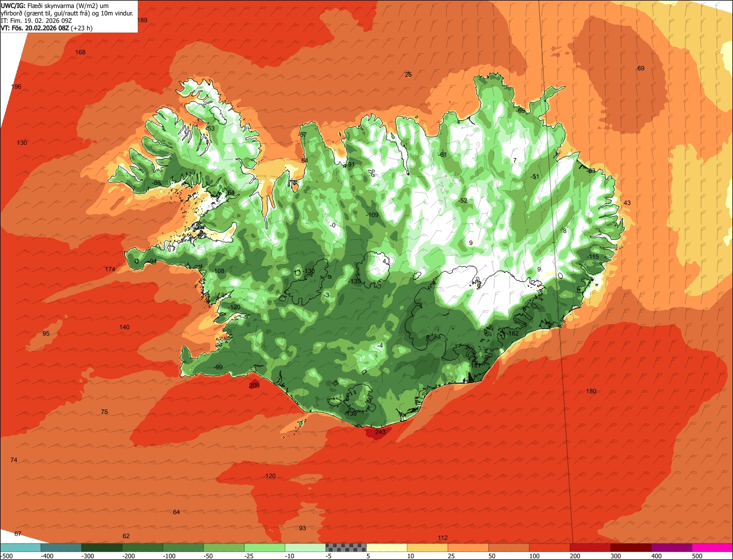Click the legend swatch between 300 and 400
Screen dimensions: 733x560
pyautogui.click(x=630, y=547)
